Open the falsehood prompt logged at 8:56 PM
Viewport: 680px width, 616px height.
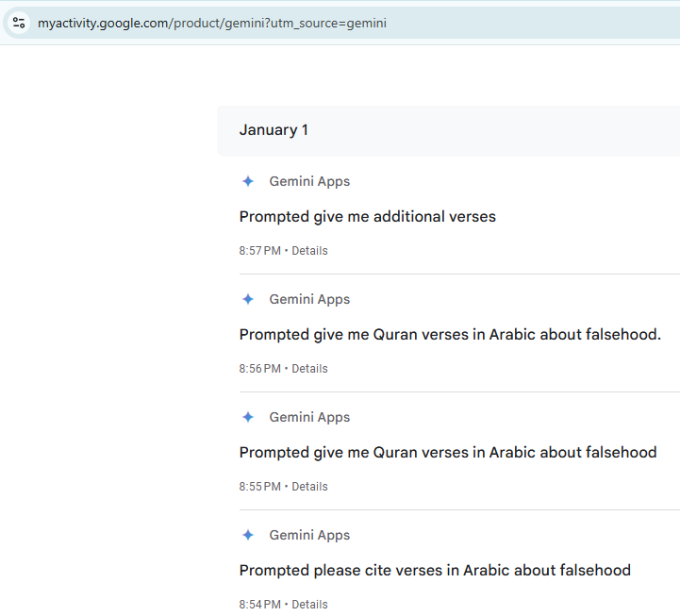[x=450, y=335]
